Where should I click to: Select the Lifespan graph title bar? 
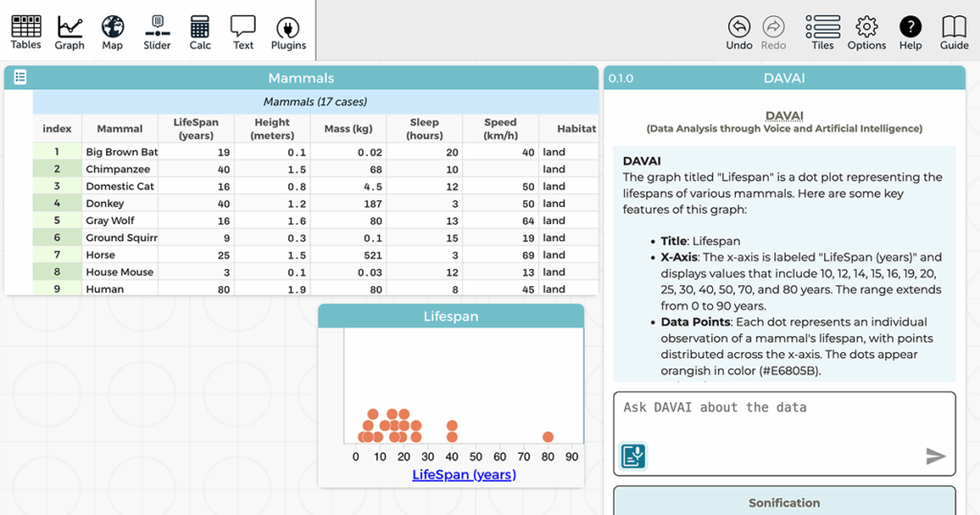pos(451,316)
